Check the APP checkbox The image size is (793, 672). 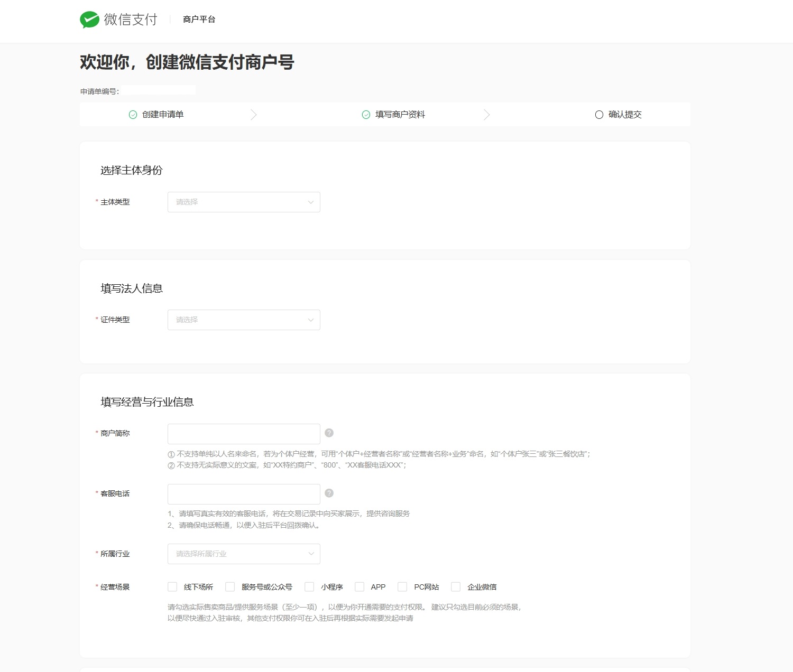(x=359, y=586)
